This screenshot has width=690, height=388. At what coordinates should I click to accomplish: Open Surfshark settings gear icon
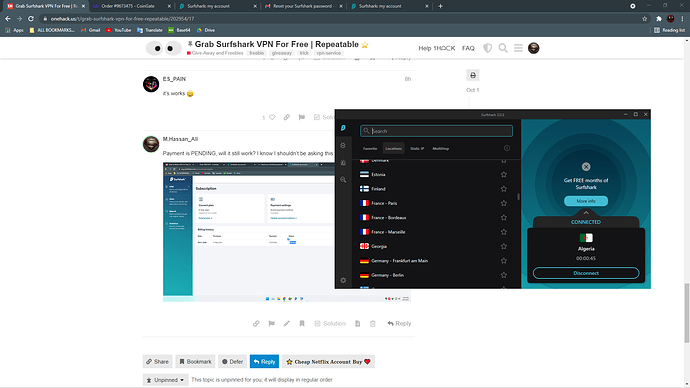343,280
